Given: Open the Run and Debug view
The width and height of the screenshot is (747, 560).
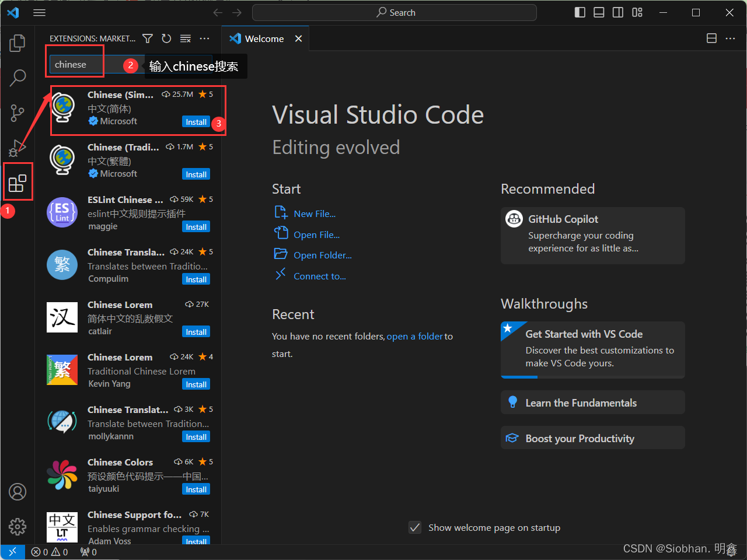Looking at the screenshot, I should [x=18, y=148].
